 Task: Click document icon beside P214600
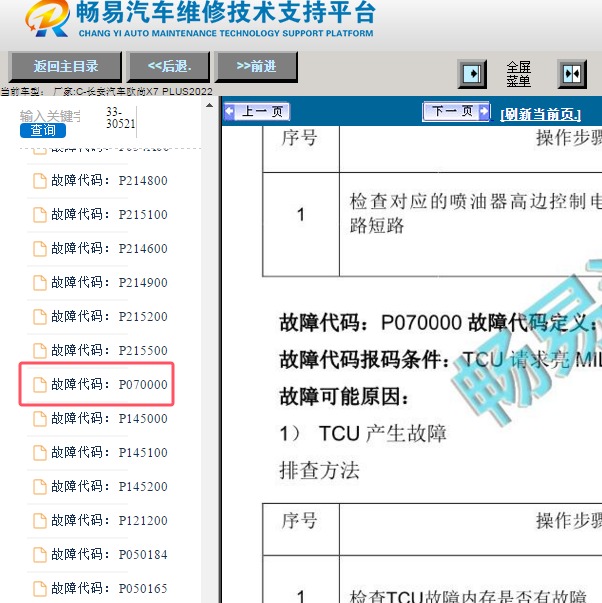pyautogui.click(x=40, y=249)
